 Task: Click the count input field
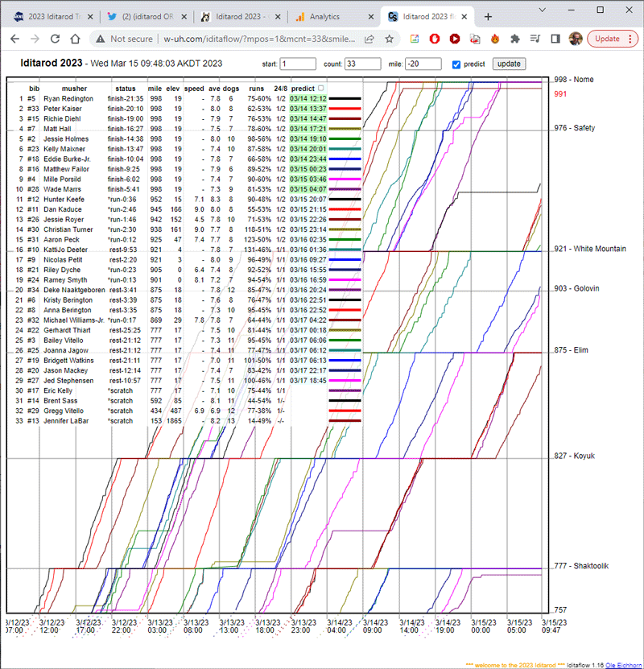362,64
